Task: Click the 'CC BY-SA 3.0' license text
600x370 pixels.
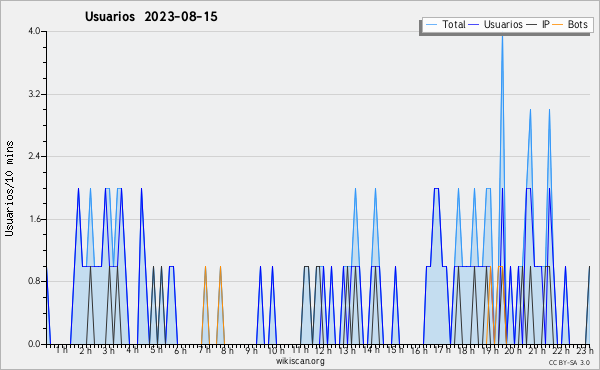Action: (x=569, y=363)
